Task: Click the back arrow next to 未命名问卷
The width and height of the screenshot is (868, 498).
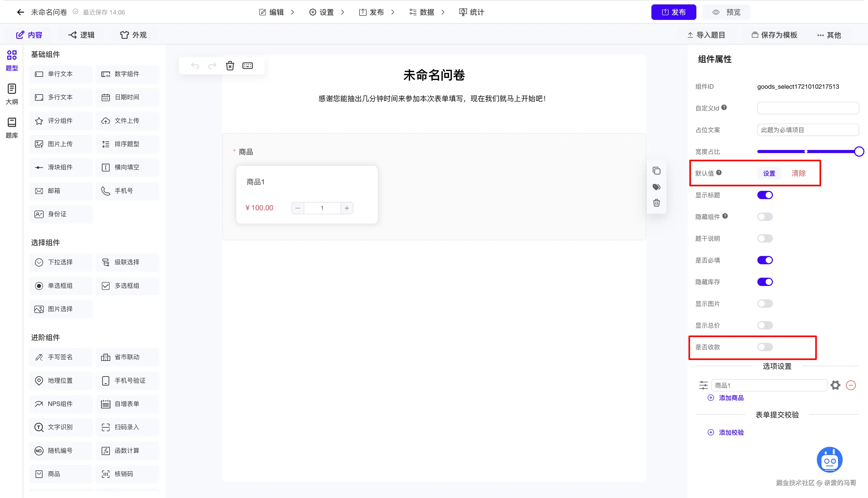Action: click(x=20, y=12)
